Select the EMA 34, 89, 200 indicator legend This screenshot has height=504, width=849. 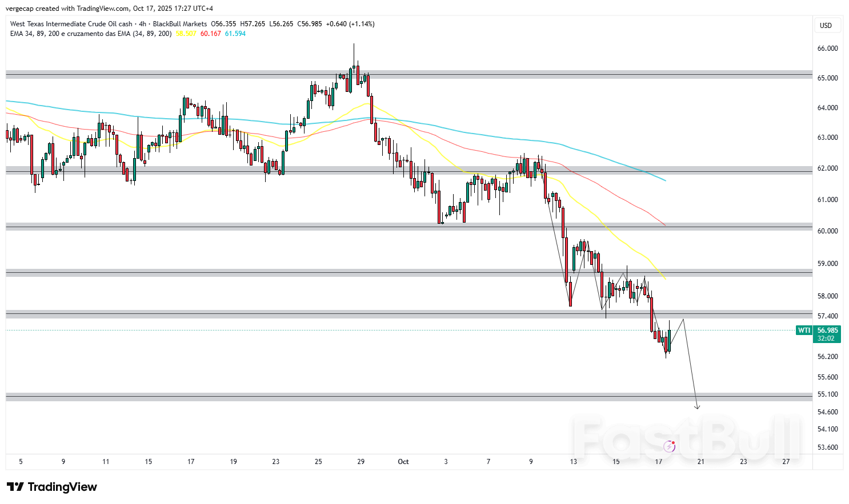tap(90, 34)
